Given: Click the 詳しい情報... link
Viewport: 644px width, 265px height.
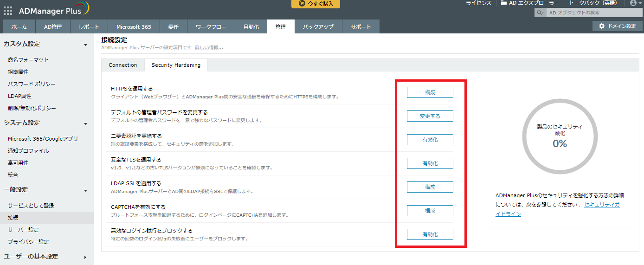Looking at the screenshot, I should pyautogui.click(x=209, y=48).
